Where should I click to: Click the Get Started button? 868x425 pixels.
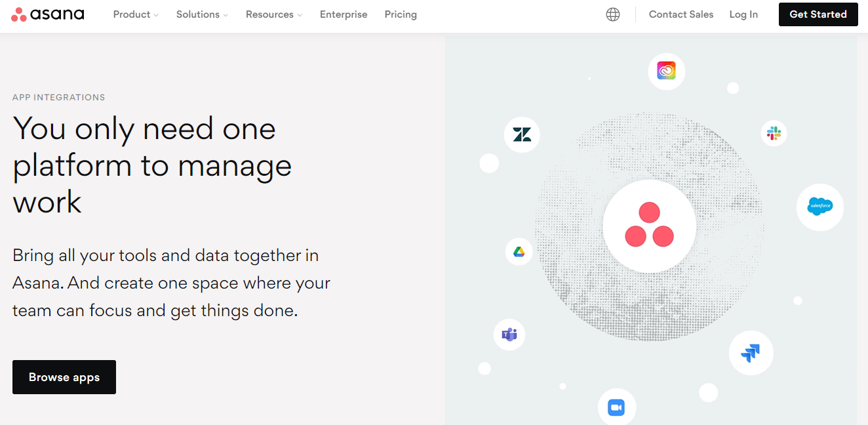(818, 14)
